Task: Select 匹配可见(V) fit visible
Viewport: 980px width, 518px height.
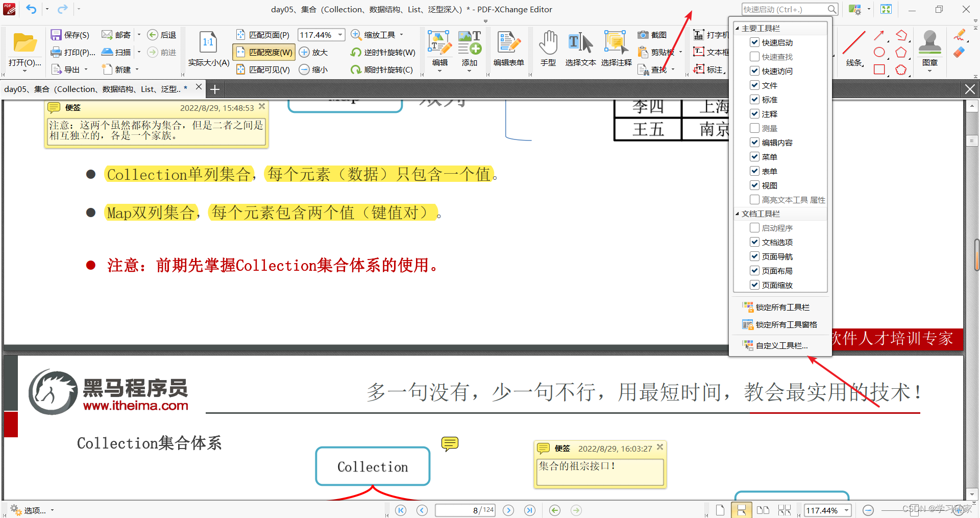Action: coord(263,69)
